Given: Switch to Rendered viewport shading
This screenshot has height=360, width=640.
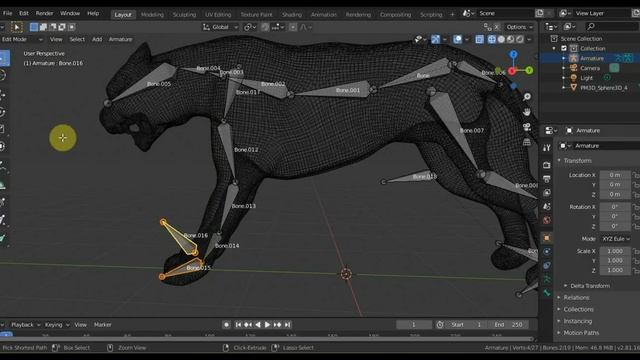Looking at the screenshot, I should pyautogui.click(x=520, y=39).
